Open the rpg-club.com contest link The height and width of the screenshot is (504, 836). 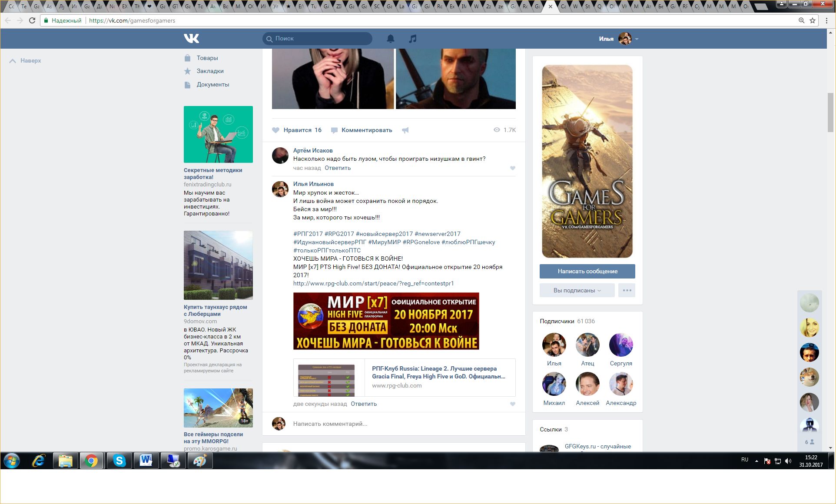point(373,283)
